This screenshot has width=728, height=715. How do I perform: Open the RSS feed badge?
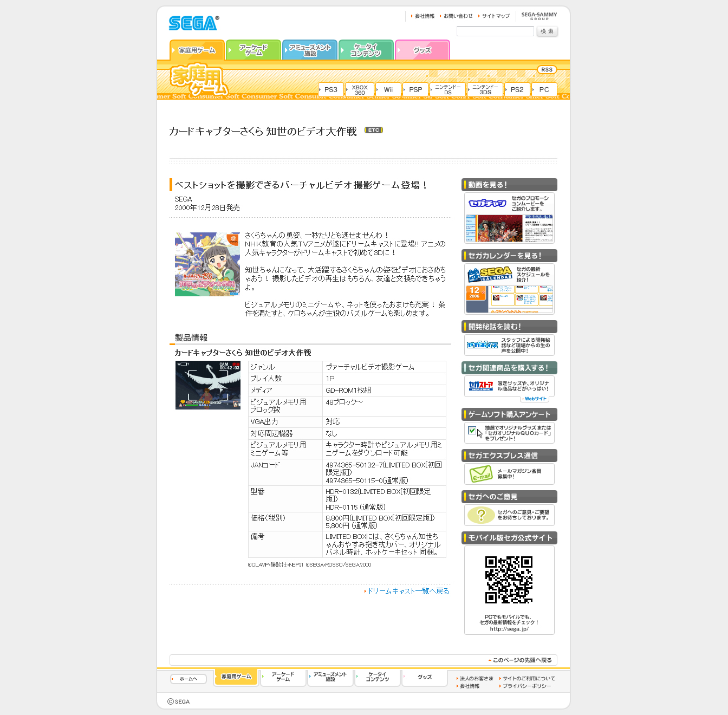pyautogui.click(x=547, y=70)
